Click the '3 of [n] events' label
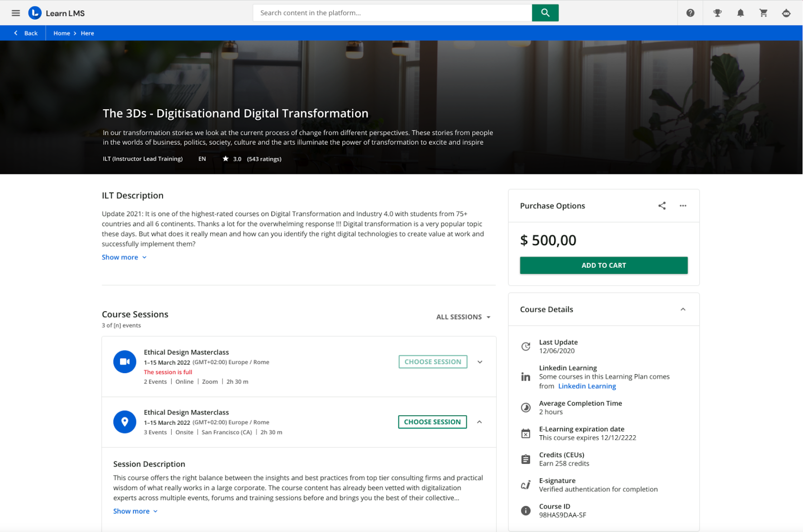 coord(121,325)
